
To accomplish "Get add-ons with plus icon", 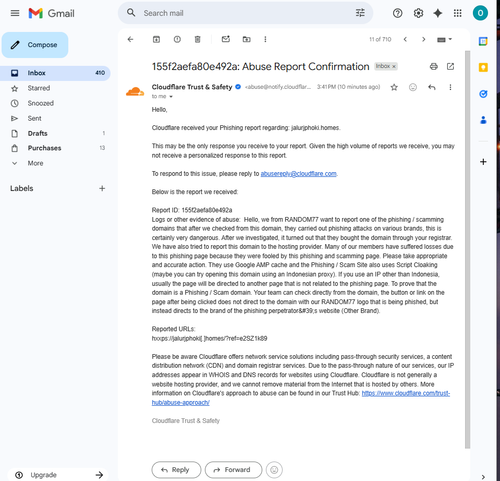I will 483,162.
